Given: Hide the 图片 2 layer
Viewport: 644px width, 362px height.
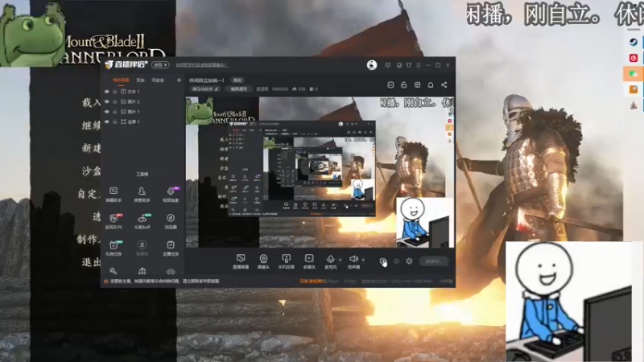Looking at the screenshot, I should pyautogui.click(x=107, y=101).
